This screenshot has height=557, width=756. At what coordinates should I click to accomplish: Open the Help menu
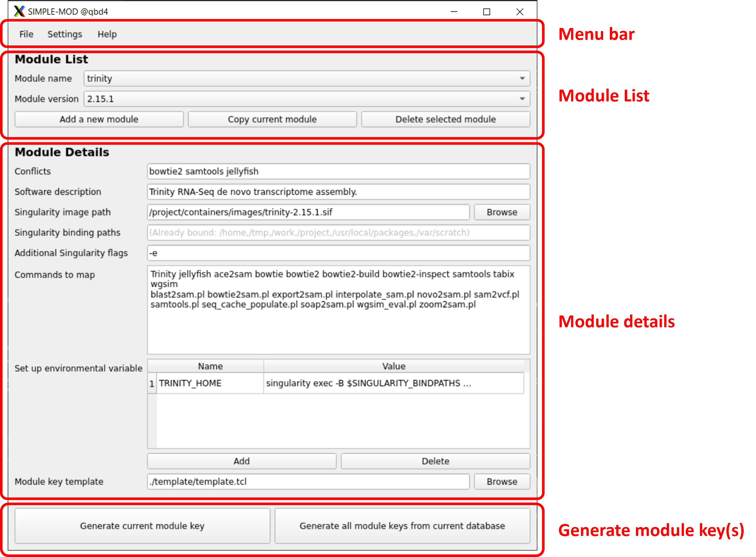[x=107, y=34]
